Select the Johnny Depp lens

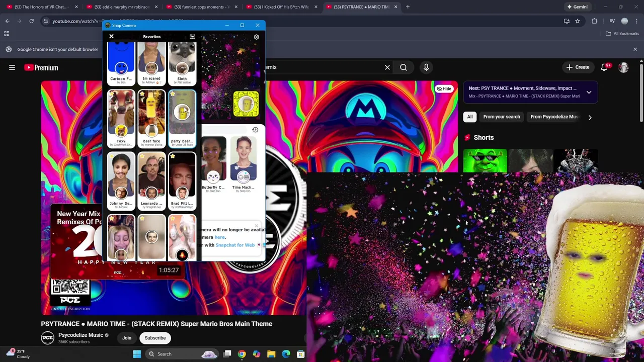pos(121,181)
